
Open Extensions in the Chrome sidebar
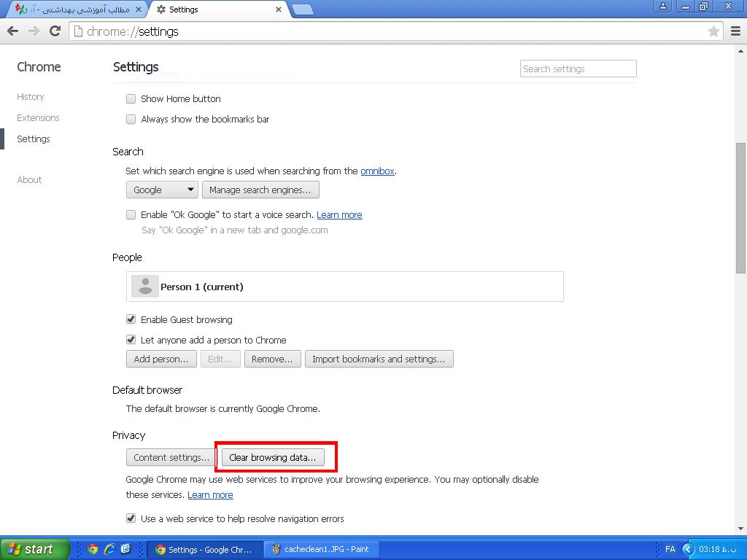(38, 117)
